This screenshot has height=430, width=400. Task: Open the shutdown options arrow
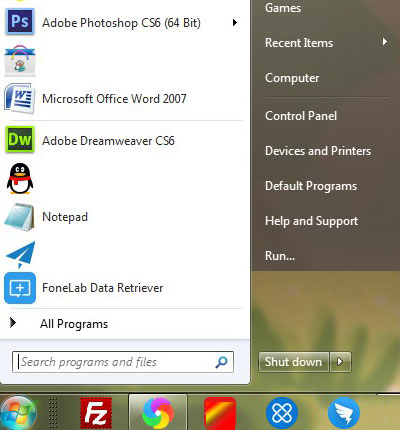coord(340,362)
